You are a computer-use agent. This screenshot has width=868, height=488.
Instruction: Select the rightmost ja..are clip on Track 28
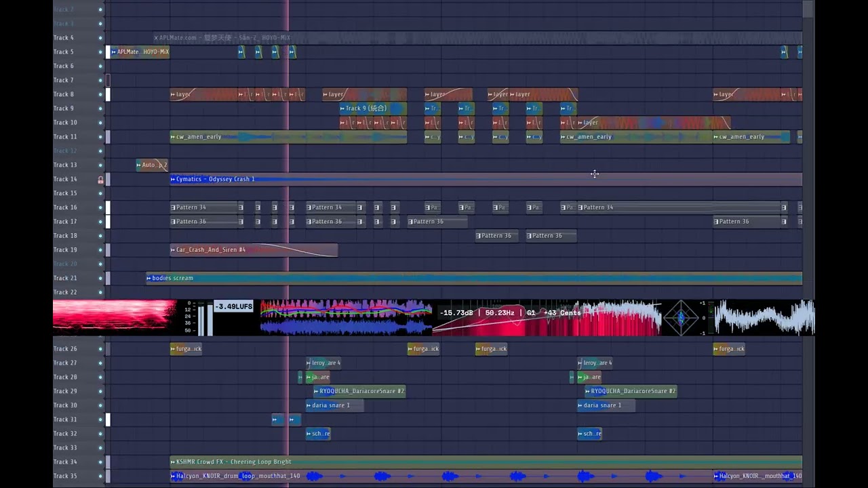[x=589, y=377]
